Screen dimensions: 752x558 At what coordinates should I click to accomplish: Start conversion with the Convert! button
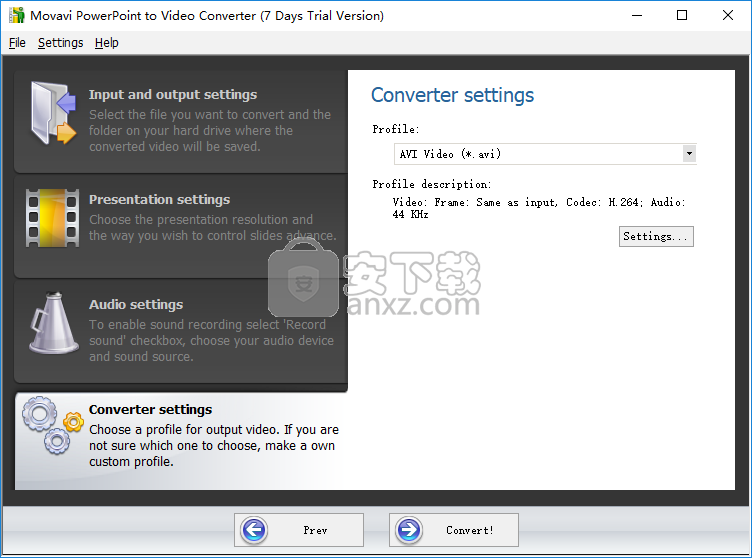[454, 530]
